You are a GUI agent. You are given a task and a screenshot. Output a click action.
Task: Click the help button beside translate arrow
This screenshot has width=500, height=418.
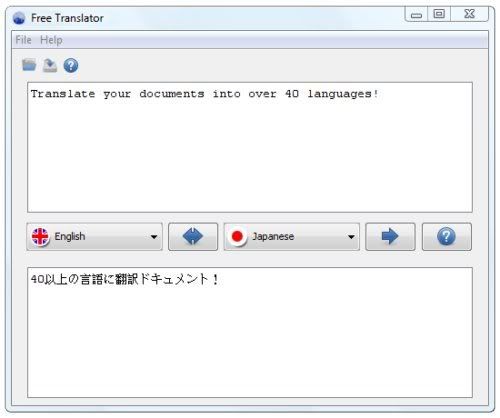446,236
